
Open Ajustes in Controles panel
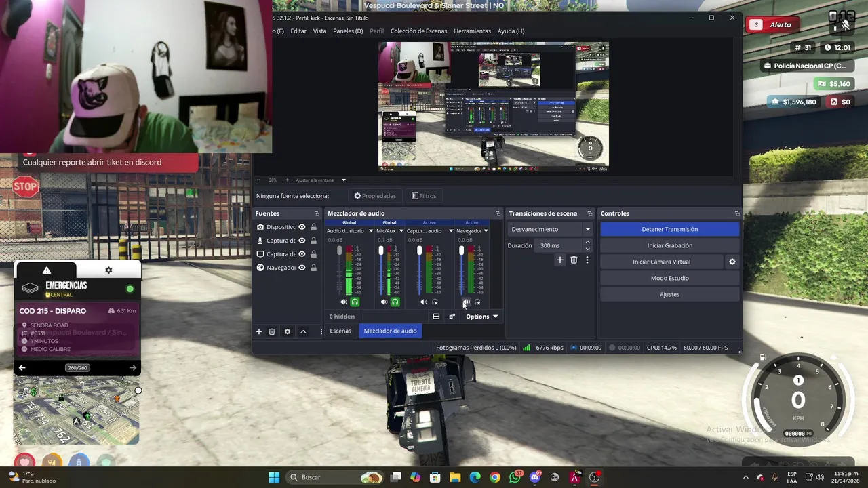click(669, 294)
